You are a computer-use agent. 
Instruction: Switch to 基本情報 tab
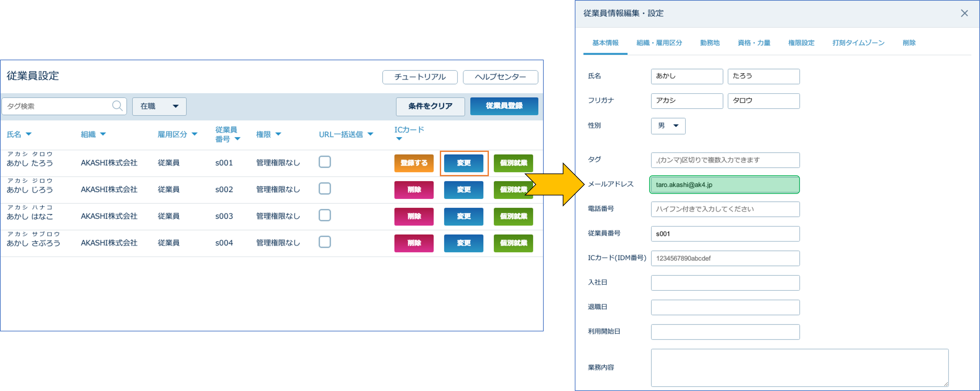point(605,43)
